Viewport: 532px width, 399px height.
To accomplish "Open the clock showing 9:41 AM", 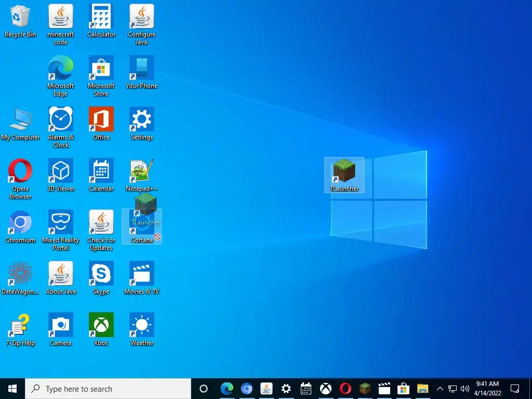I will pyautogui.click(x=487, y=389).
